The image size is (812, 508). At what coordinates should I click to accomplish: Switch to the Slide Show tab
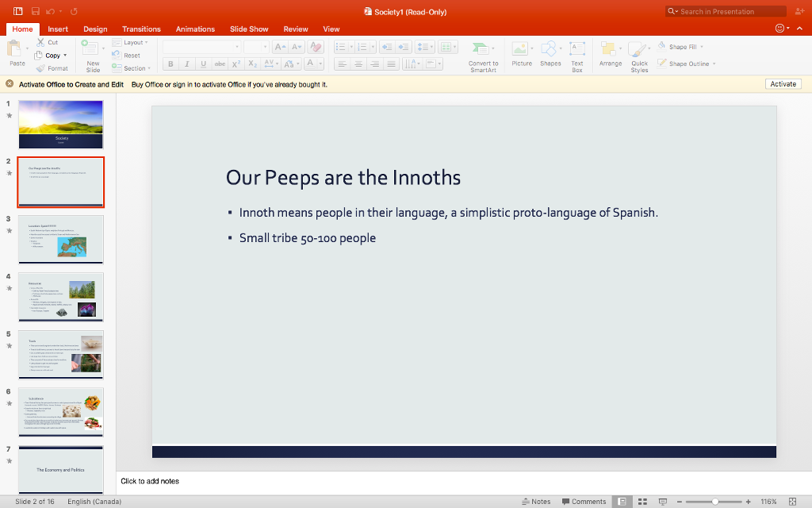(x=249, y=29)
